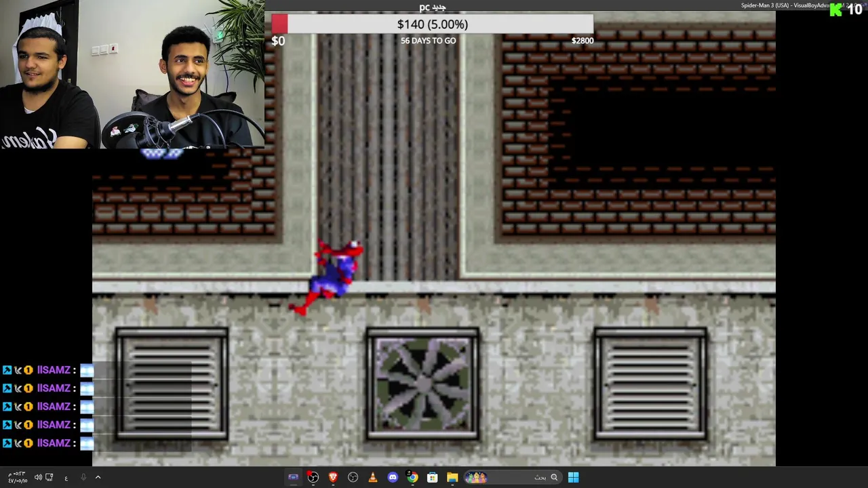
Task: Open the Windows Start menu
Action: [x=573, y=477]
